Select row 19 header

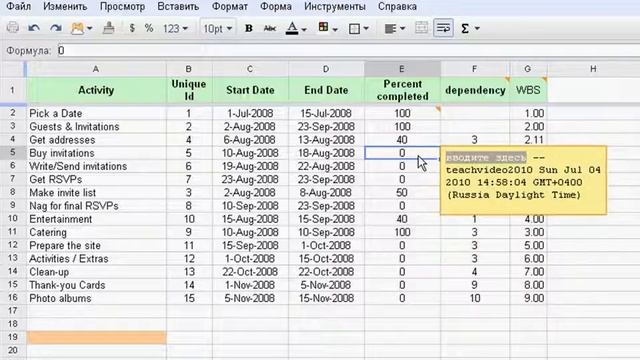[x=13, y=337]
